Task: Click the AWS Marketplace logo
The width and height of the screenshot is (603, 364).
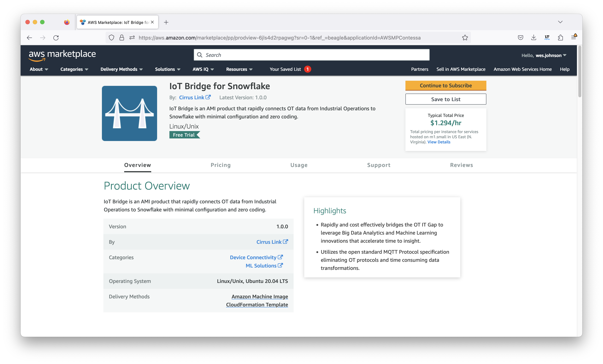Action: point(62,55)
